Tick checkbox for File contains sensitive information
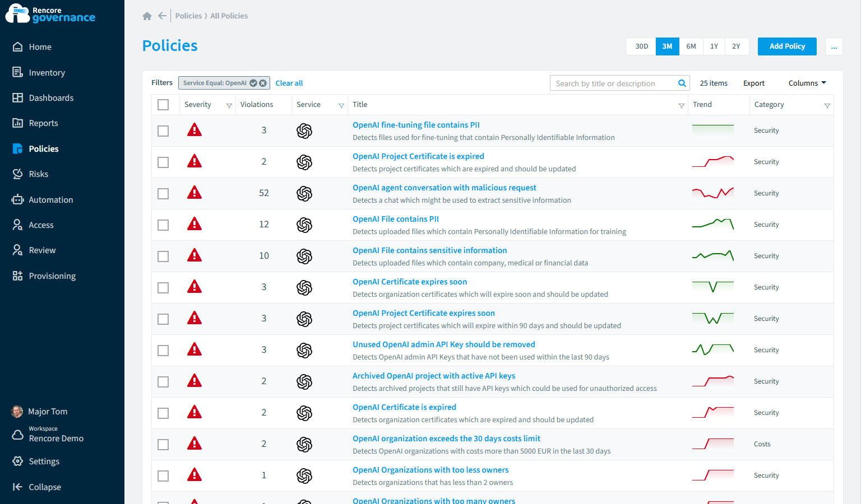 163,256
